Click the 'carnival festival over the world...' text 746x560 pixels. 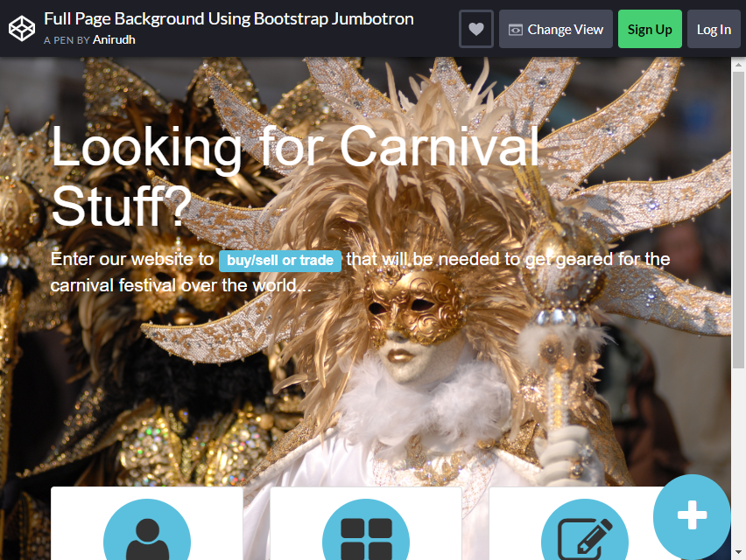point(180,286)
